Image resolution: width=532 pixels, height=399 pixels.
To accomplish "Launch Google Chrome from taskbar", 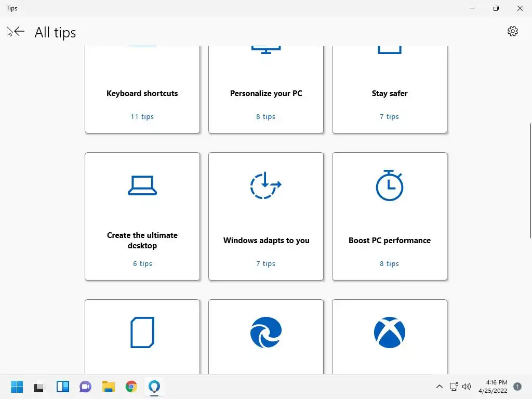I will 131,387.
